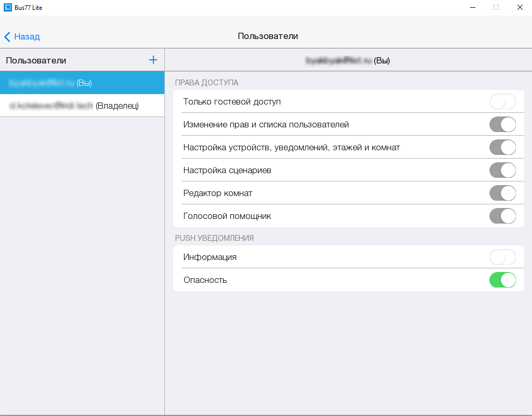Toggle user rights and list editing switch
This screenshot has width=532, height=416.
(502, 124)
